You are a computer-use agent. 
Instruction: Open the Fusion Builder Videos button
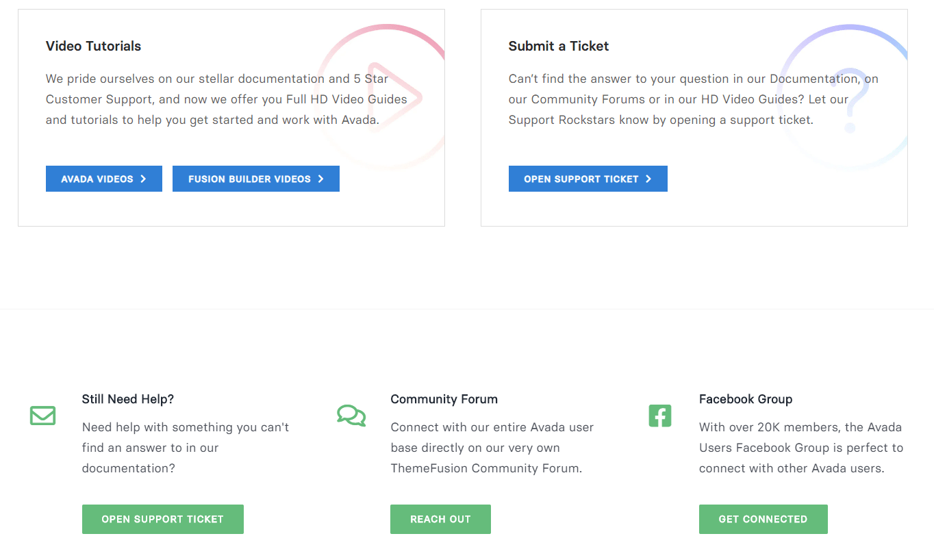[x=256, y=179]
